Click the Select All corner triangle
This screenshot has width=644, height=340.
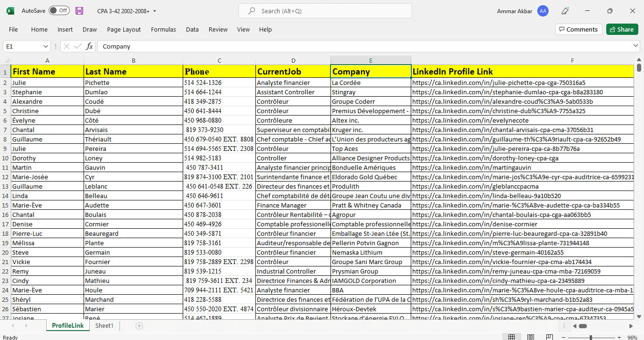point(7,60)
